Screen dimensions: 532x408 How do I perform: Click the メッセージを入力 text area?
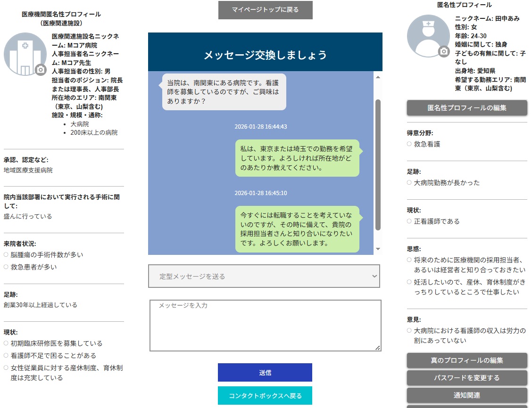point(264,325)
